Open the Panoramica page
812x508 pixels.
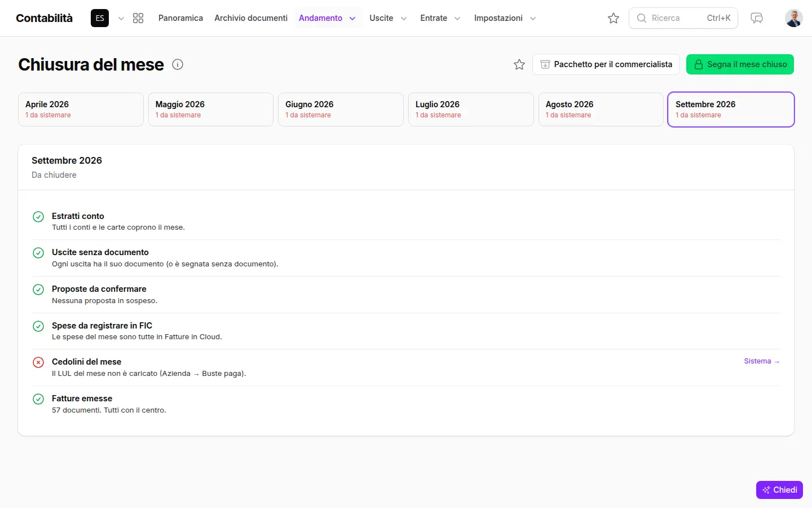click(180, 18)
